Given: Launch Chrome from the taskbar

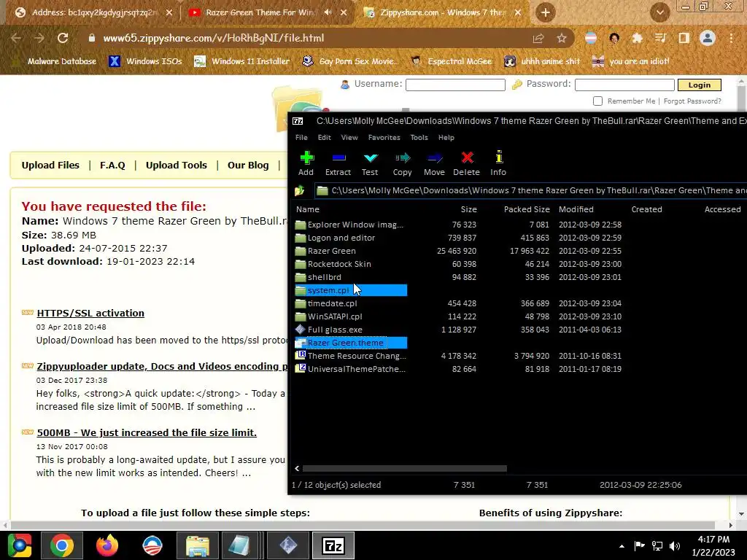Looking at the screenshot, I should (x=62, y=545).
